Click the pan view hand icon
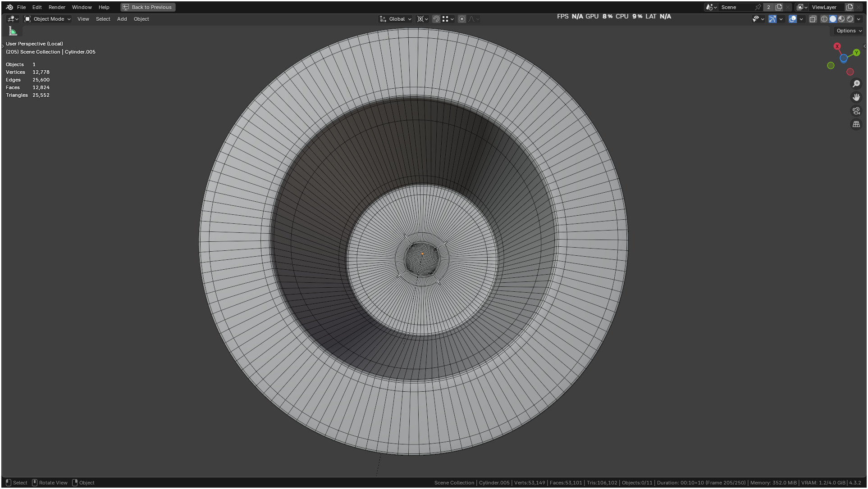This screenshot has width=868, height=489. tap(856, 97)
